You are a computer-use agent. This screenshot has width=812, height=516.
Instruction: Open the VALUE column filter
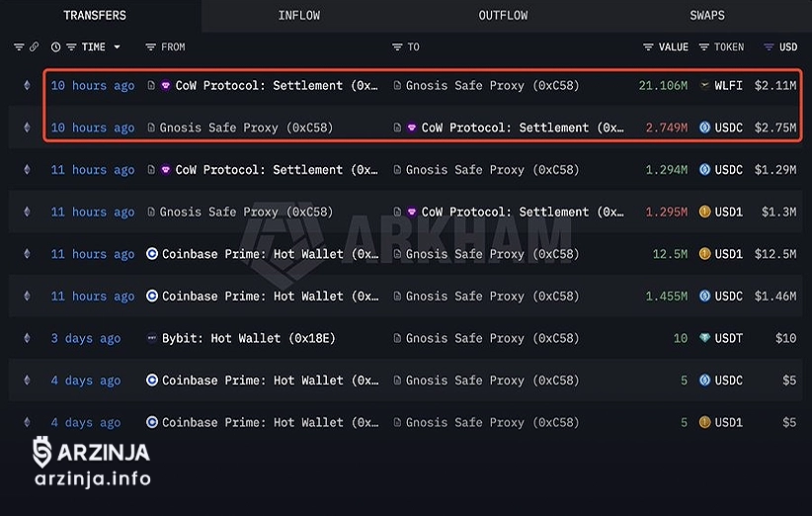click(648, 46)
